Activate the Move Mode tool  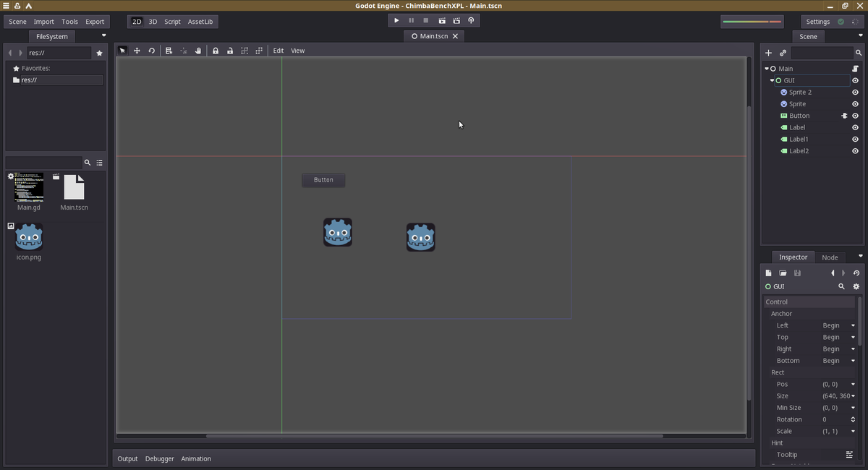pyautogui.click(x=137, y=51)
